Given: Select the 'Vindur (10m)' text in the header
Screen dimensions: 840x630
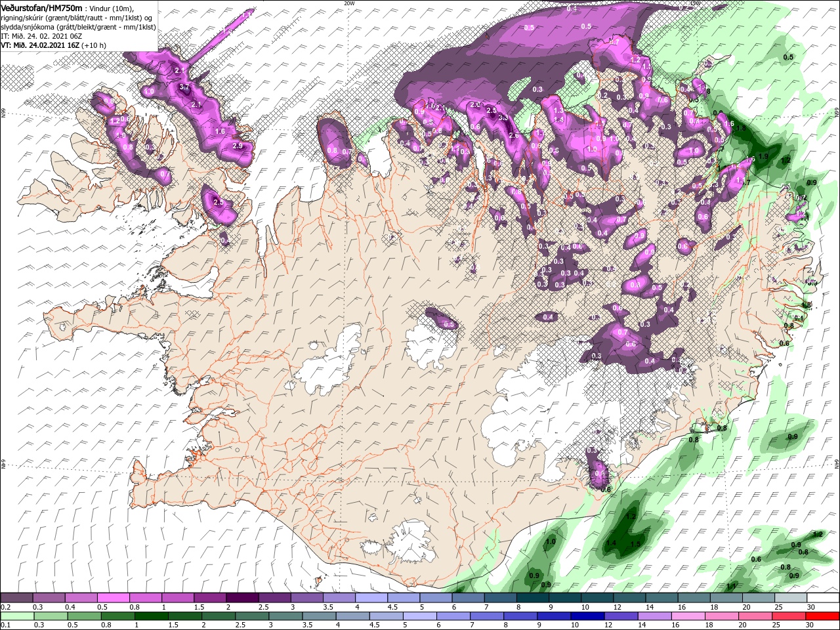Looking at the screenshot, I should (112, 8).
